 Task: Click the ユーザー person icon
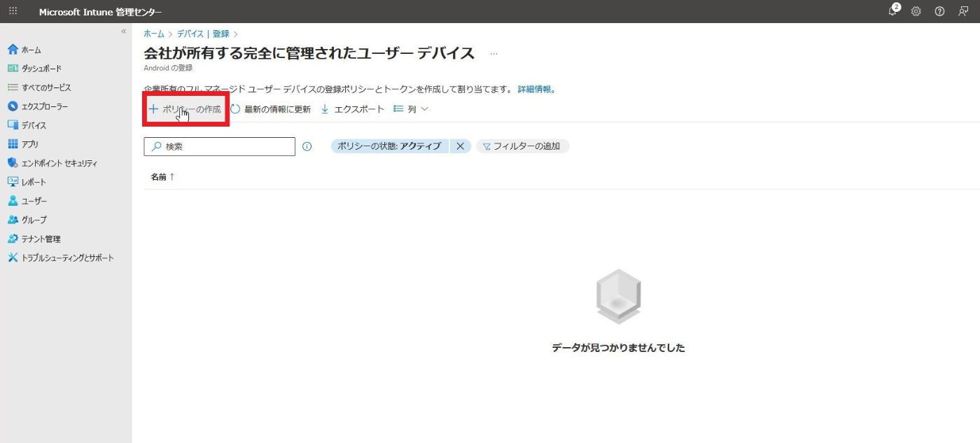(x=13, y=201)
